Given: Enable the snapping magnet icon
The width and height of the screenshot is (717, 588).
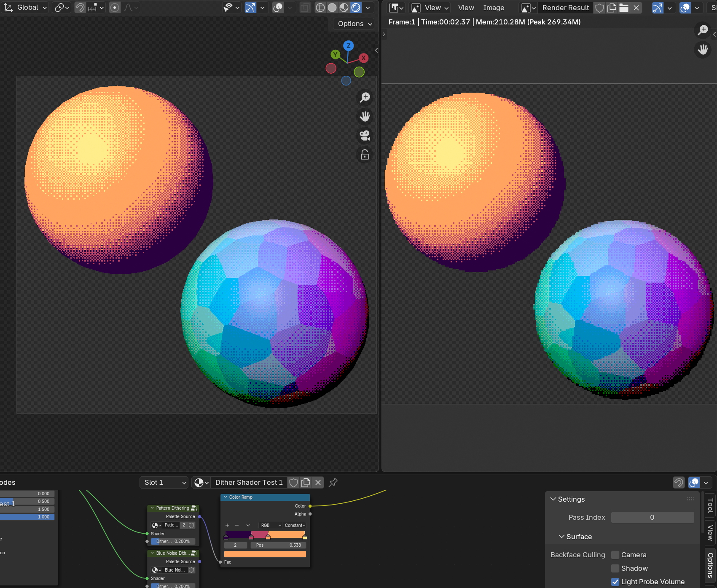Looking at the screenshot, I should (x=80, y=7).
